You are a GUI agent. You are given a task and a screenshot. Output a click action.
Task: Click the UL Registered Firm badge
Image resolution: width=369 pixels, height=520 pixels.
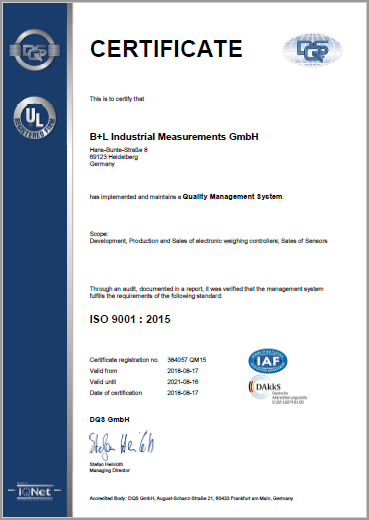[x=35, y=118]
